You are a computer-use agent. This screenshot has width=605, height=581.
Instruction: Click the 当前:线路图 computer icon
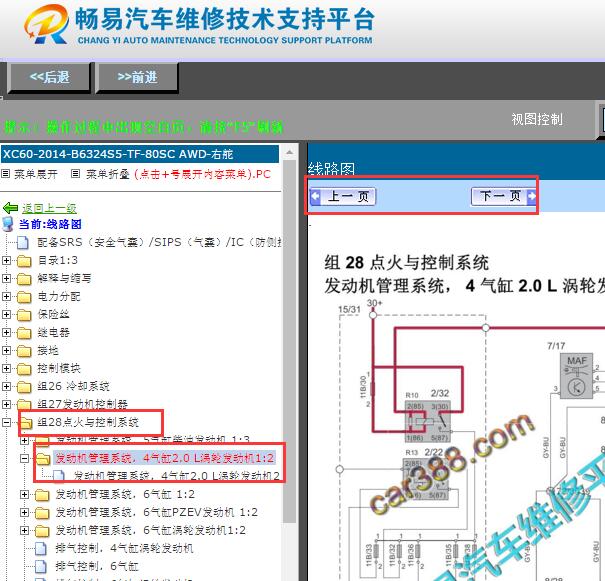(x=8, y=224)
